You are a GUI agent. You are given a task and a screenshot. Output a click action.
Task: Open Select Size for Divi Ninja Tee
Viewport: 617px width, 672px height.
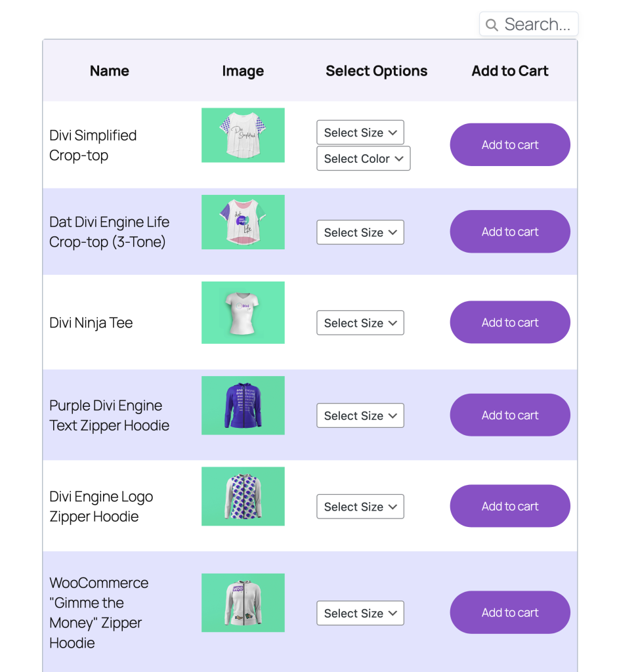coord(360,323)
